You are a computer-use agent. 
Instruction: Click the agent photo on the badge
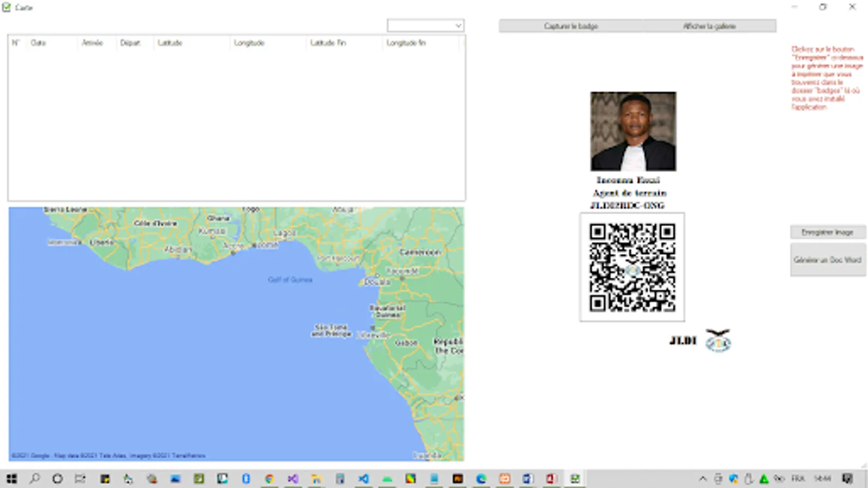pos(633,131)
